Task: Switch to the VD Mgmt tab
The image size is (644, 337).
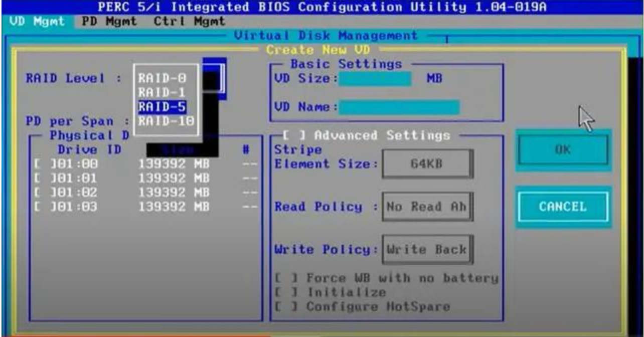Action: (x=37, y=22)
